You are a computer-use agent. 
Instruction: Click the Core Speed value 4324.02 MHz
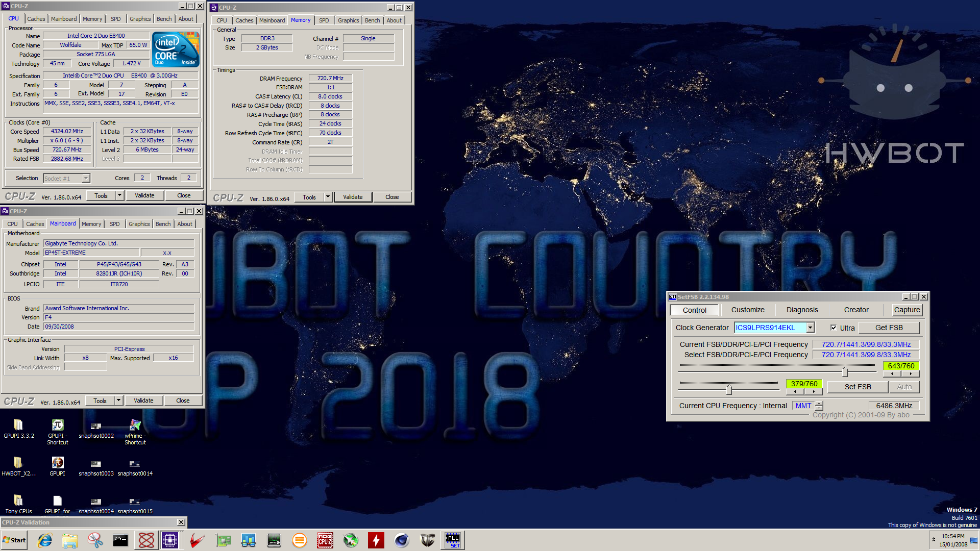67,131
